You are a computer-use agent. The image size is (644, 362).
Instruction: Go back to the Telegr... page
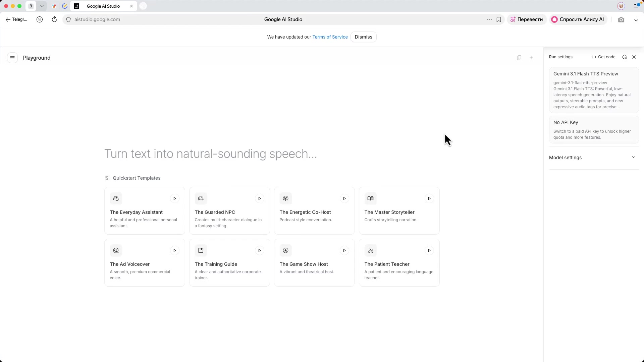[x=16, y=19]
